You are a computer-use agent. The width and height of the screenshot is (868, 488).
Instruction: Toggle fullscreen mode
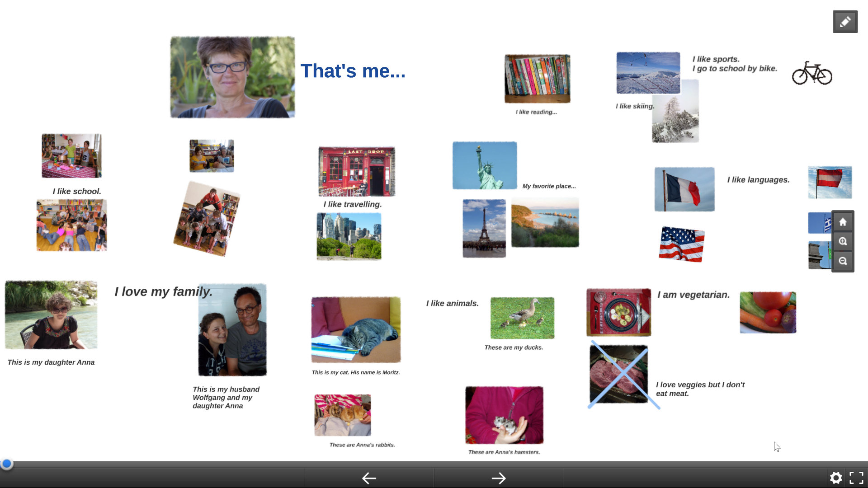tap(856, 478)
